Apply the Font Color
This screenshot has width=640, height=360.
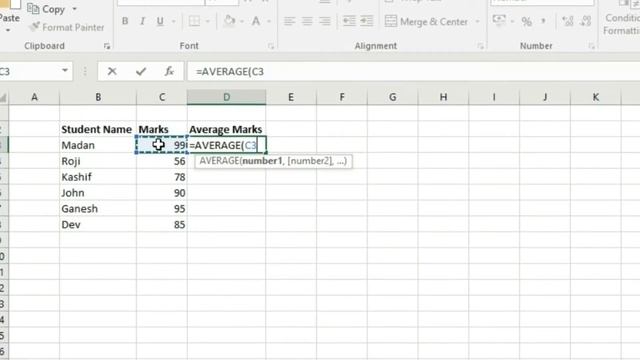click(256, 21)
